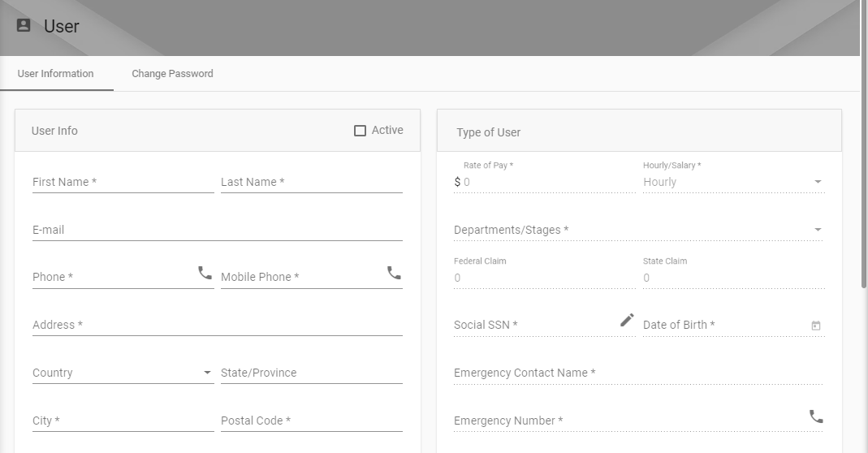This screenshot has height=453, width=868.
Task: Click the phone icon beside Emergency Number
Action: (816, 416)
